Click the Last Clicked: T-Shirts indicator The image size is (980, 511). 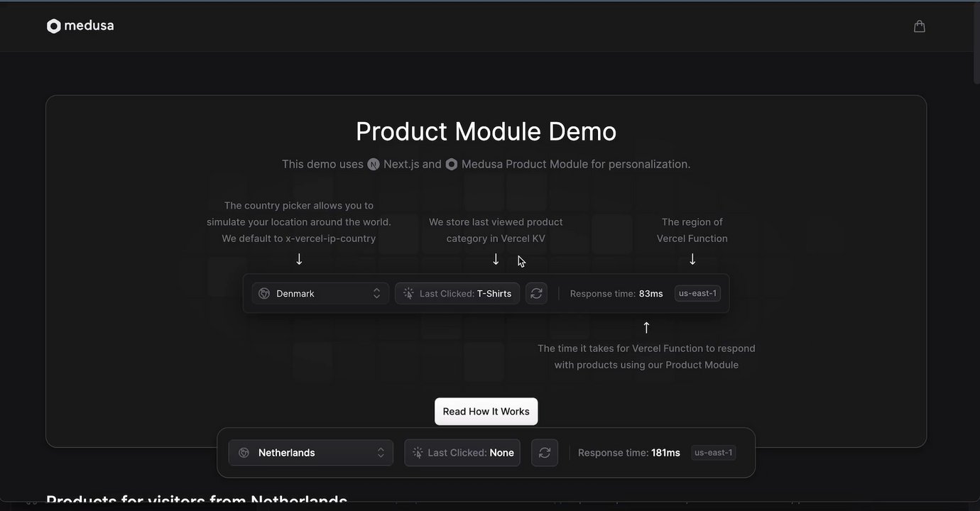[x=457, y=294]
